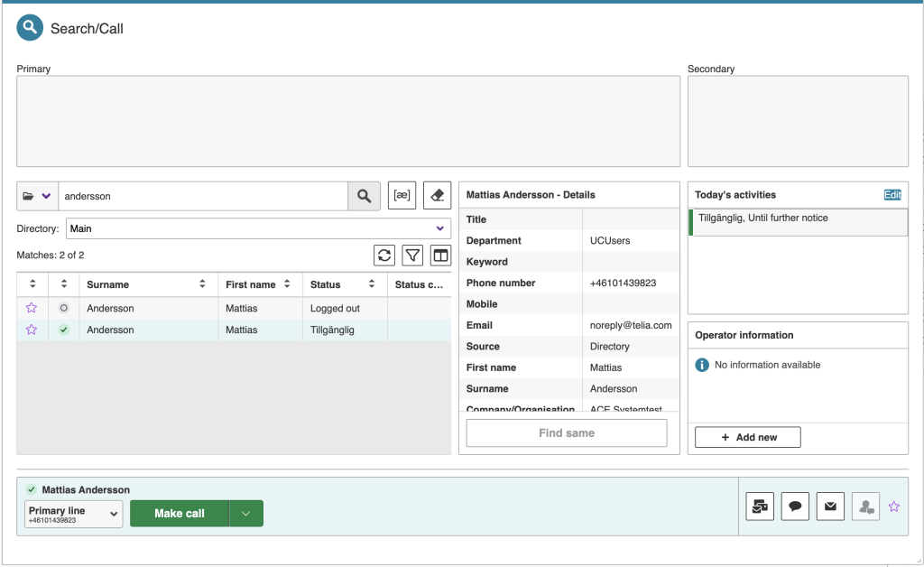
Task: Sort results by First name column
Action: (258, 284)
